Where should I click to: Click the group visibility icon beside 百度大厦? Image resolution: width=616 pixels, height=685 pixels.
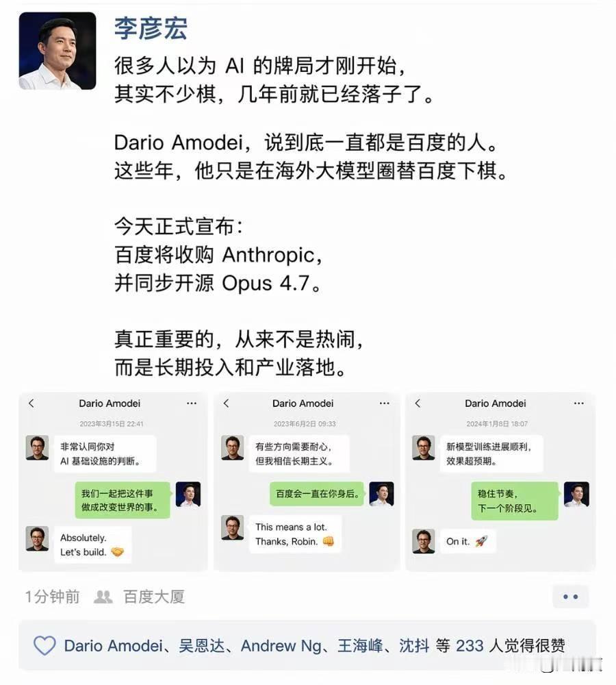[x=103, y=597]
